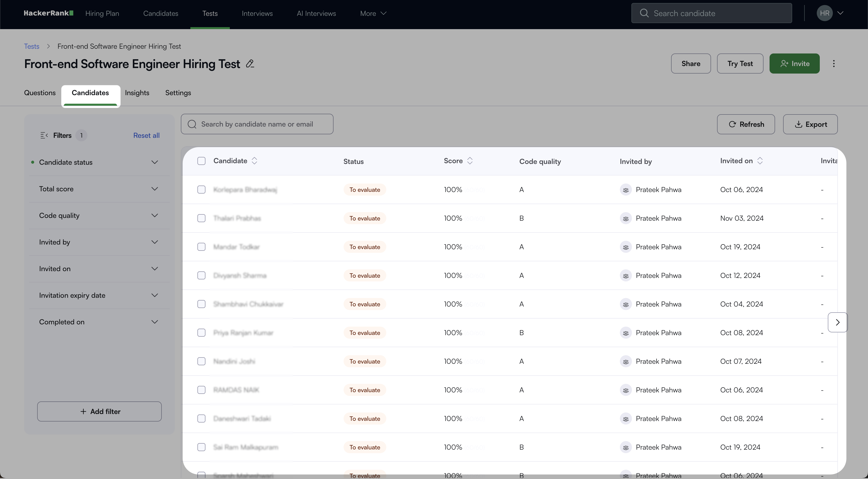Select checkbox for row invited Nov 03, 2024
Screen dimensions: 868x479
(x=201, y=218)
